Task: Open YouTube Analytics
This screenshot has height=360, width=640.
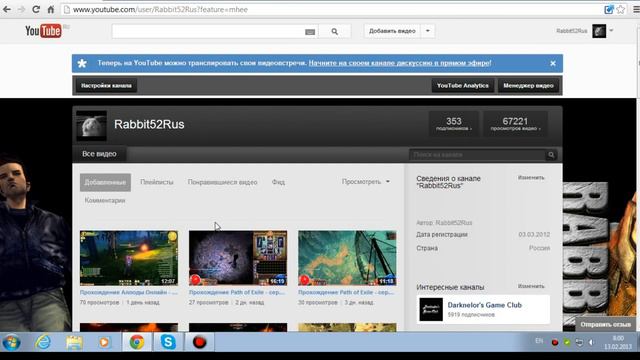Action: (x=462, y=86)
